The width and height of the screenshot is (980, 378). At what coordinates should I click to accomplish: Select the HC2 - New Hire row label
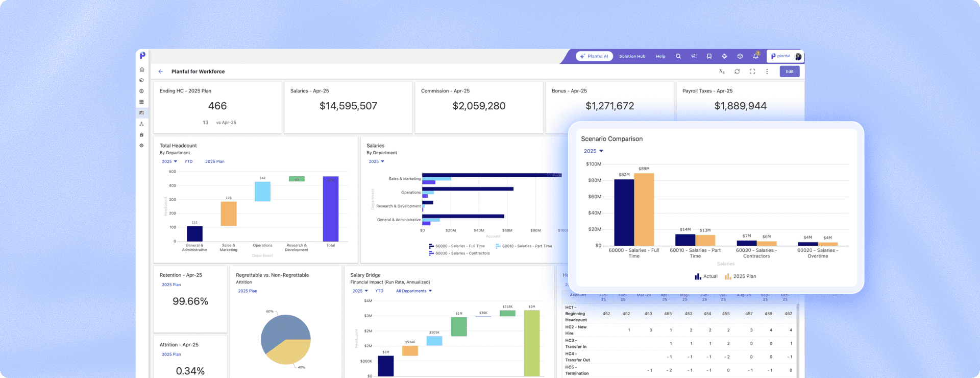[x=576, y=330]
